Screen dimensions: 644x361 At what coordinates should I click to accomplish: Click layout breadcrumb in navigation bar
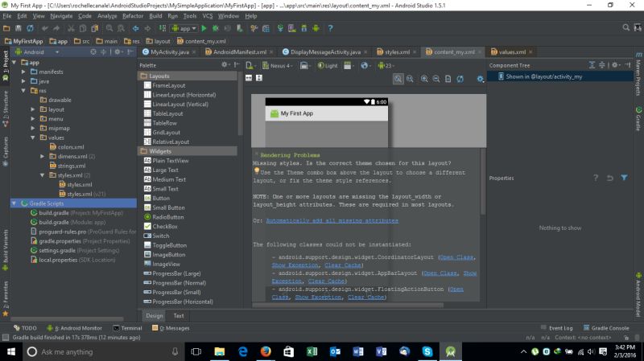pyautogui.click(x=158, y=42)
